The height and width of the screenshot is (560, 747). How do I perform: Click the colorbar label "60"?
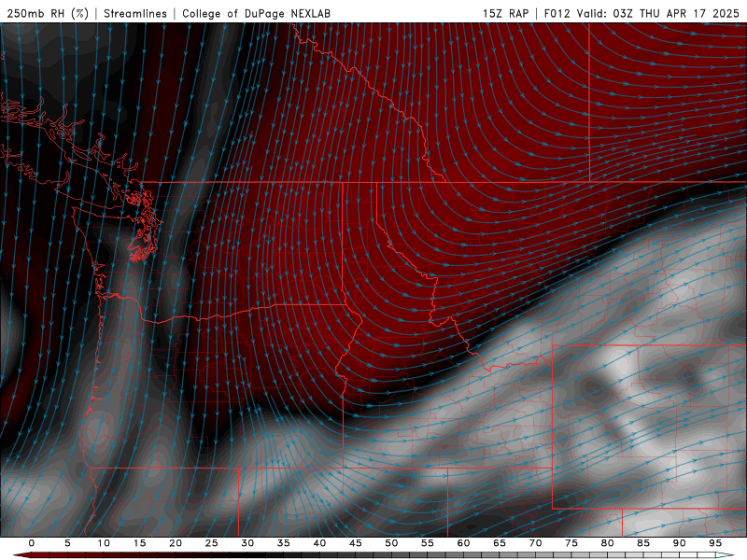[463, 543]
